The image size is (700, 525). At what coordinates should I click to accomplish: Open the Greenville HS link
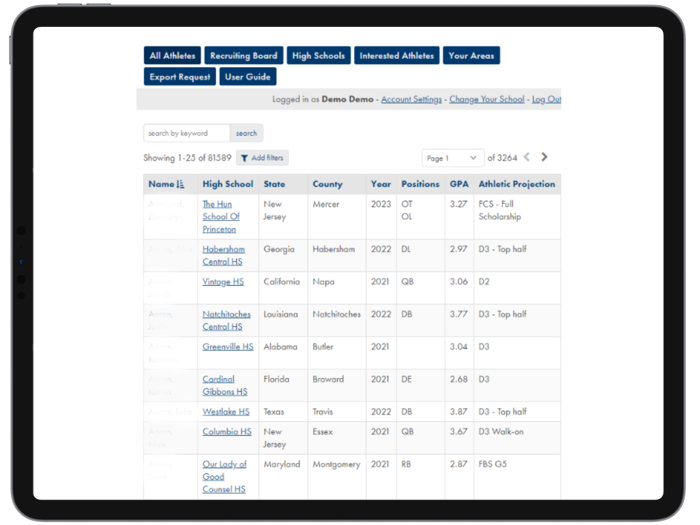click(x=228, y=347)
